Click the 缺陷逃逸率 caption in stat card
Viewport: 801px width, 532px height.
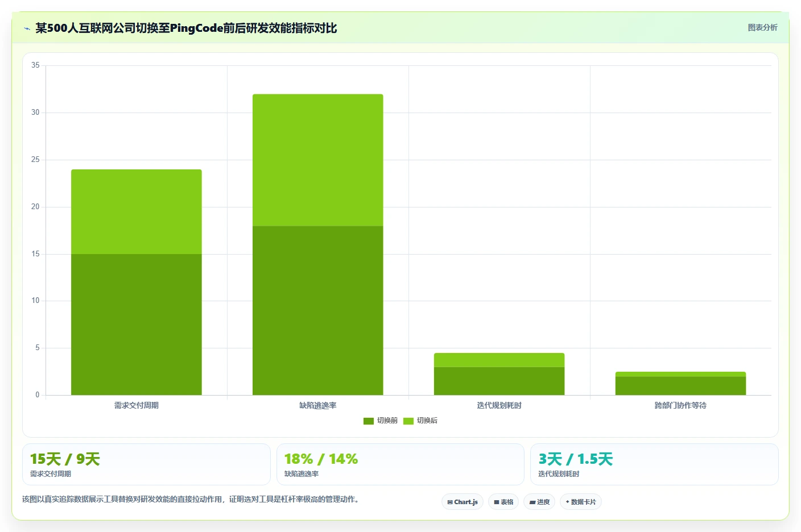click(x=302, y=474)
